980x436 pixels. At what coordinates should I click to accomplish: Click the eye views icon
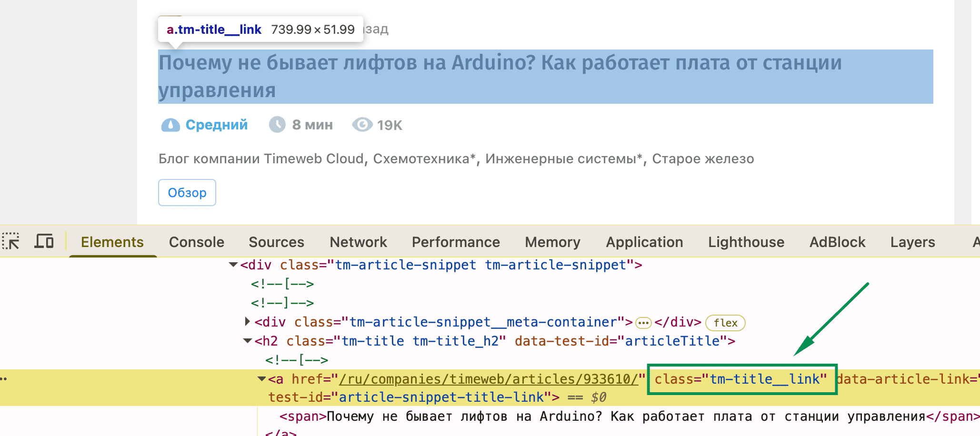362,125
